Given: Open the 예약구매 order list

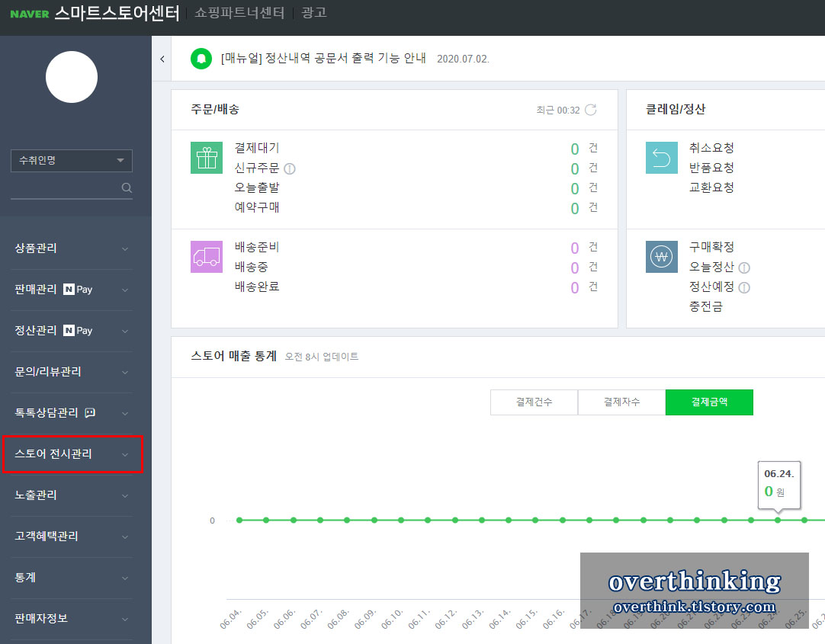Looking at the screenshot, I should (257, 207).
